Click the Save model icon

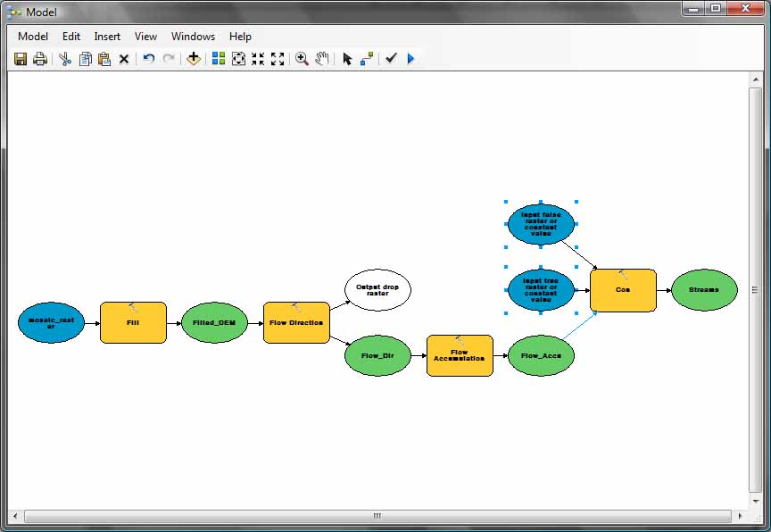[x=21, y=59]
